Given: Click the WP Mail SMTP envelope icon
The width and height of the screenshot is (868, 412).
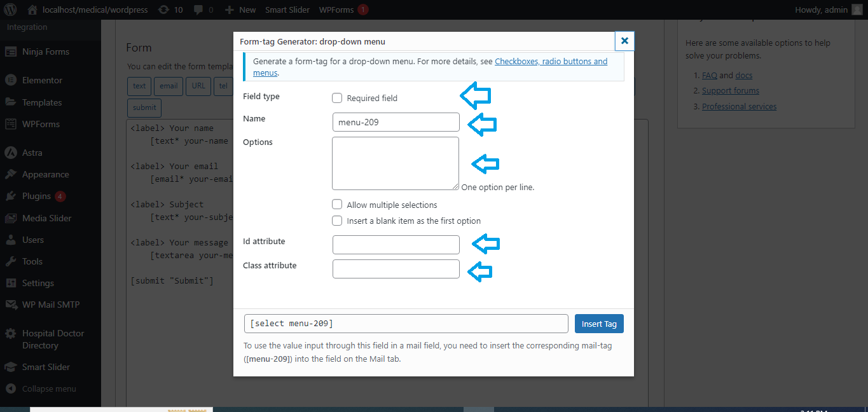Looking at the screenshot, I should (10, 305).
